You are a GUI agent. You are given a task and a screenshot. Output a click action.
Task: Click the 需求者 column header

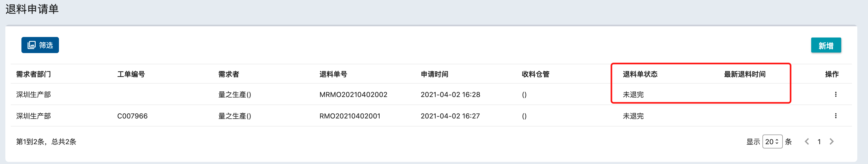[x=229, y=74]
